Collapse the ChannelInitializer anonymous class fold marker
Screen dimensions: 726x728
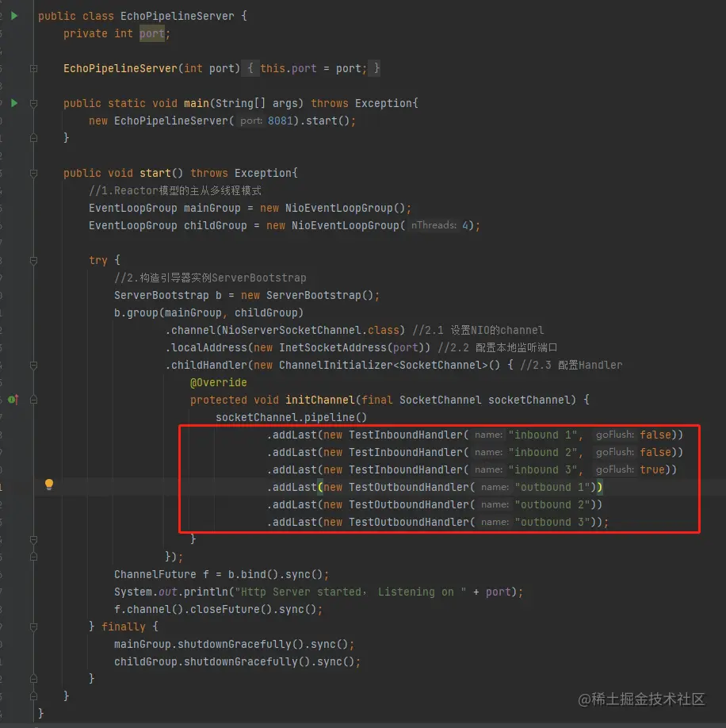point(34,366)
